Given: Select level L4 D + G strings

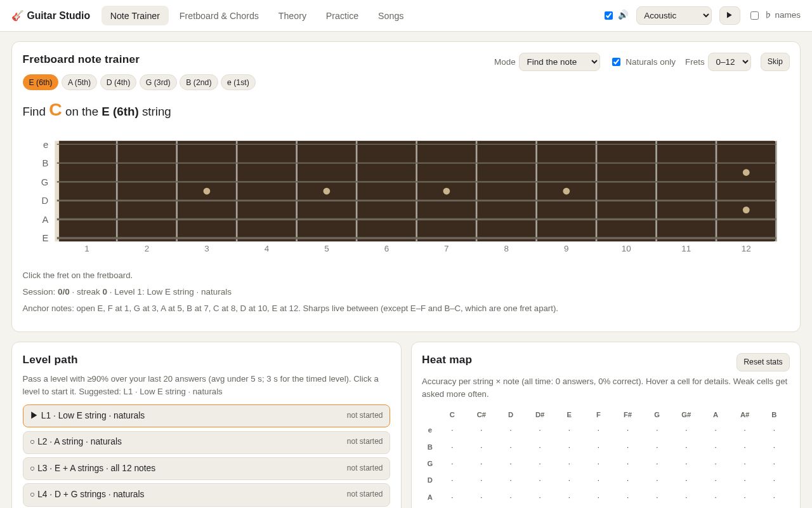Looking at the screenshot, I should tap(206, 495).
